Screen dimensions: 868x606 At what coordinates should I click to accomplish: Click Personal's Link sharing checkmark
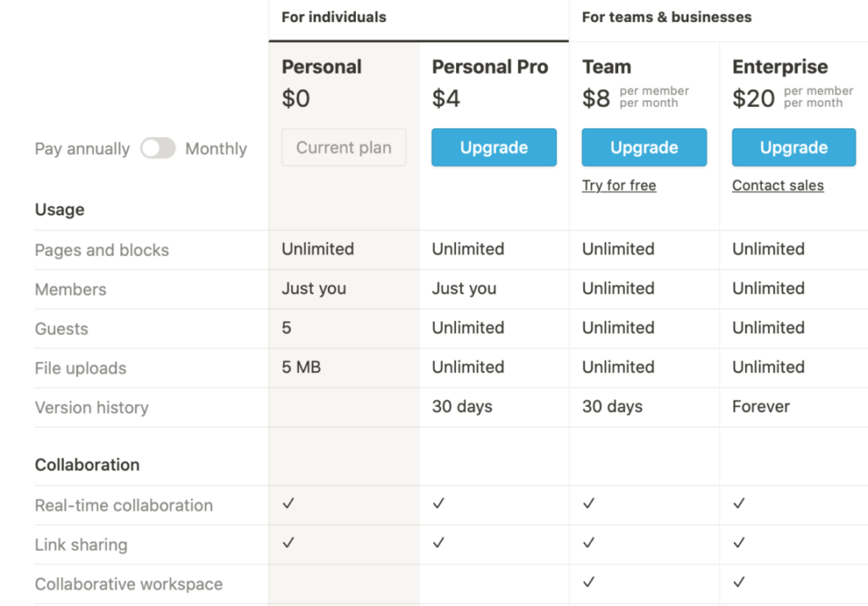click(288, 542)
